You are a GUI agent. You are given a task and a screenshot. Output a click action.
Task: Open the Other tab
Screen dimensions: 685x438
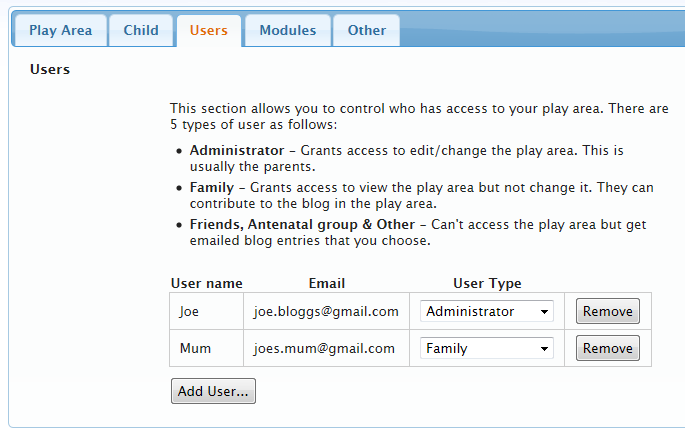pos(367,30)
